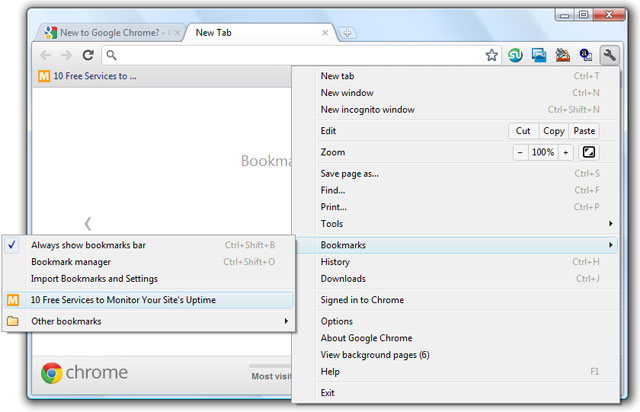Open Bookmark manager
The width and height of the screenshot is (640, 412).
click(148, 262)
